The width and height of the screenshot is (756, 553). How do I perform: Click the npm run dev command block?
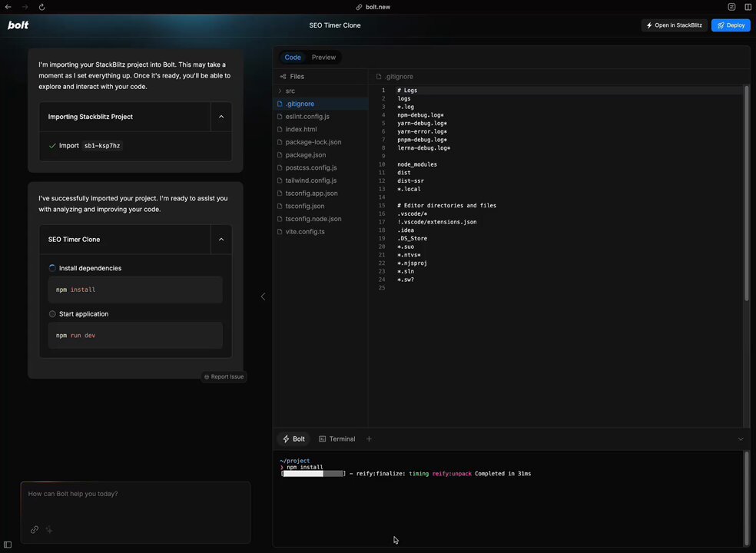click(x=135, y=336)
